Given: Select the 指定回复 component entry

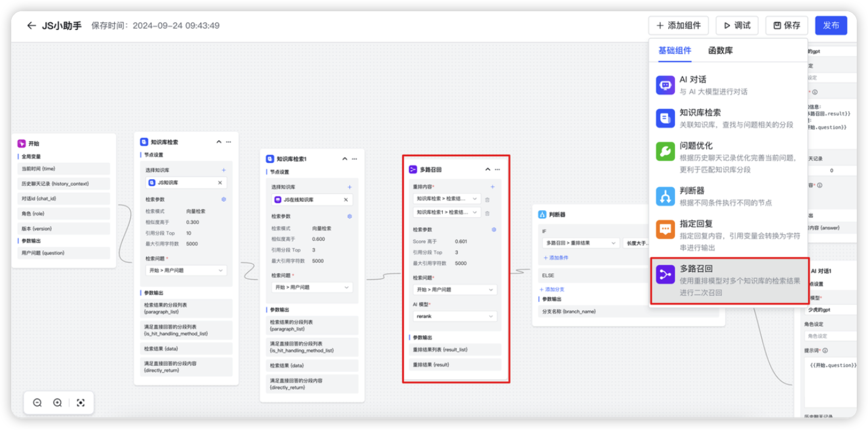Looking at the screenshot, I should (728, 235).
